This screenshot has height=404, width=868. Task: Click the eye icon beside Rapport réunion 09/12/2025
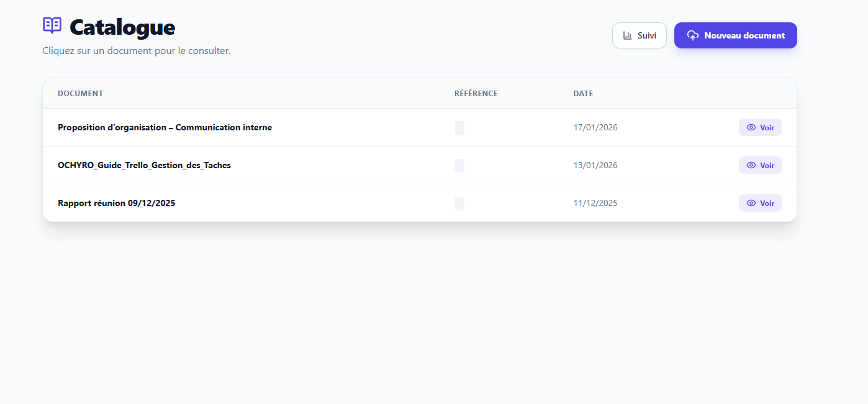point(752,203)
